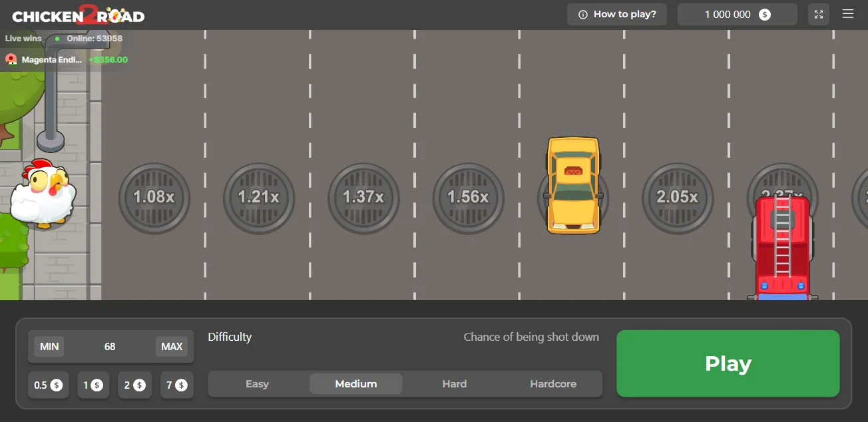Screen dimensions: 868x422
Task: Click the +$356.00 live win amount
Action: click(x=108, y=60)
